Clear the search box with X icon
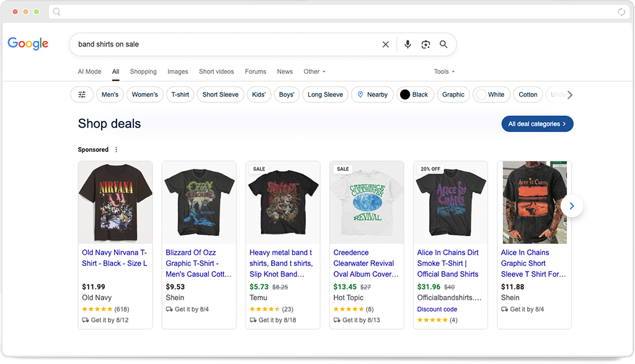Image resolution: width=635 pixels, height=364 pixels. click(x=386, y=45)
